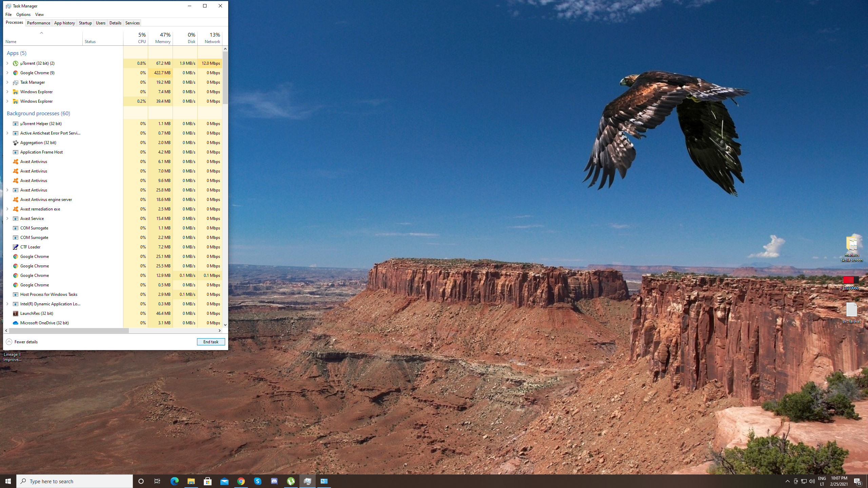Click the µTorrent icon in the Apps list
868x488 pixels.
(15, 63)
